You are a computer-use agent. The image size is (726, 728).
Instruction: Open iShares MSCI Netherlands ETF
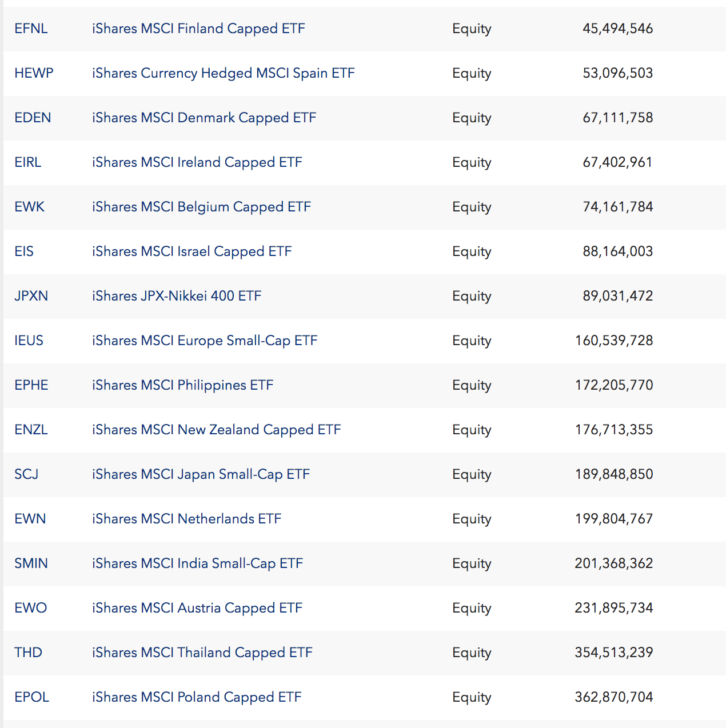[x=187, y=519]
